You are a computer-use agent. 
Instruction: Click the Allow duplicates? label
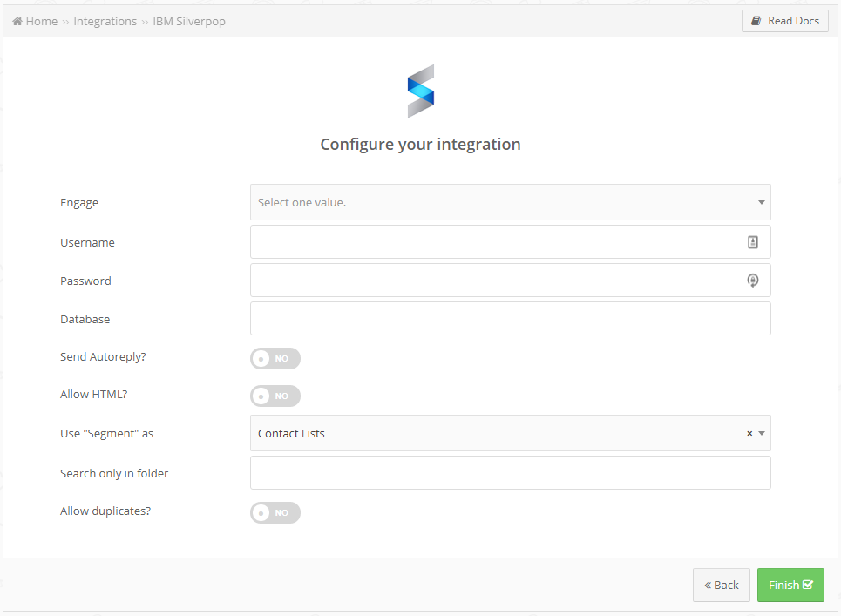[105, 511]
